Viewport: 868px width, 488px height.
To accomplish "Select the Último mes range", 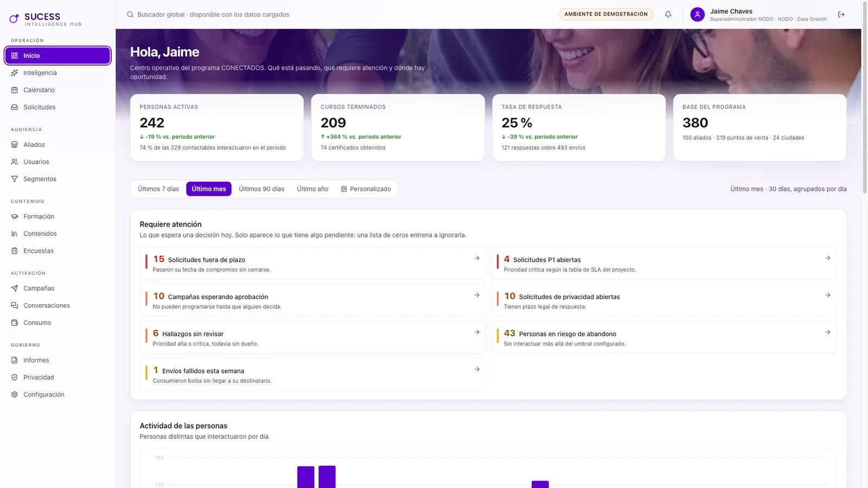I will [x=209, y=189].
